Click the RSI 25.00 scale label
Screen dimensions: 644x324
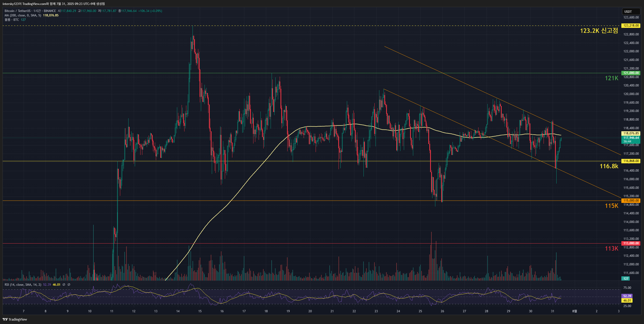point(627,306)
